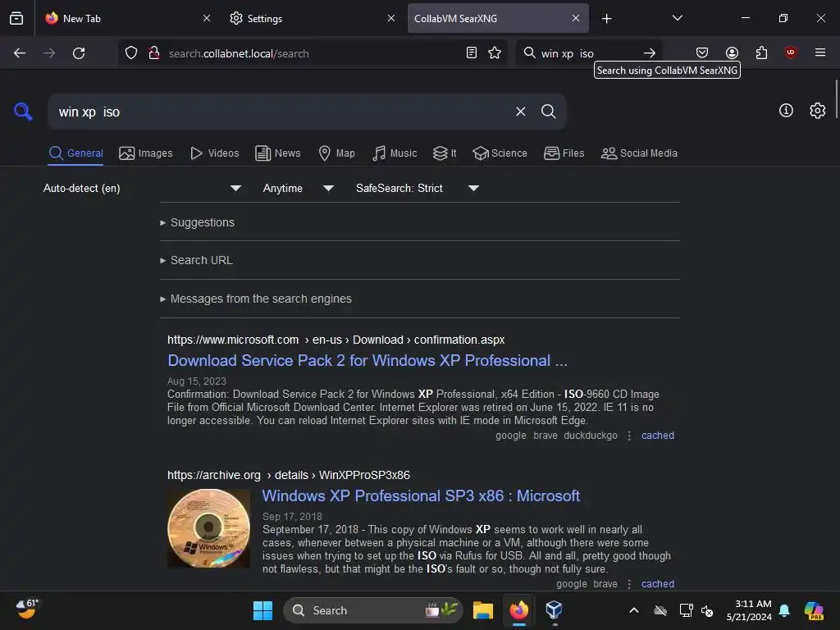Click the Windows taskbar Search box
Image resolution: width=840 pixels, height=630 pixels.
[373, 610]
